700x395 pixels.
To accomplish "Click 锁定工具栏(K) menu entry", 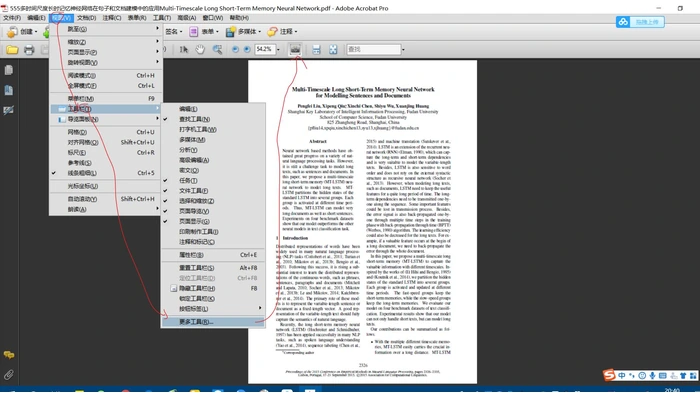I will [x=213, y=298].
